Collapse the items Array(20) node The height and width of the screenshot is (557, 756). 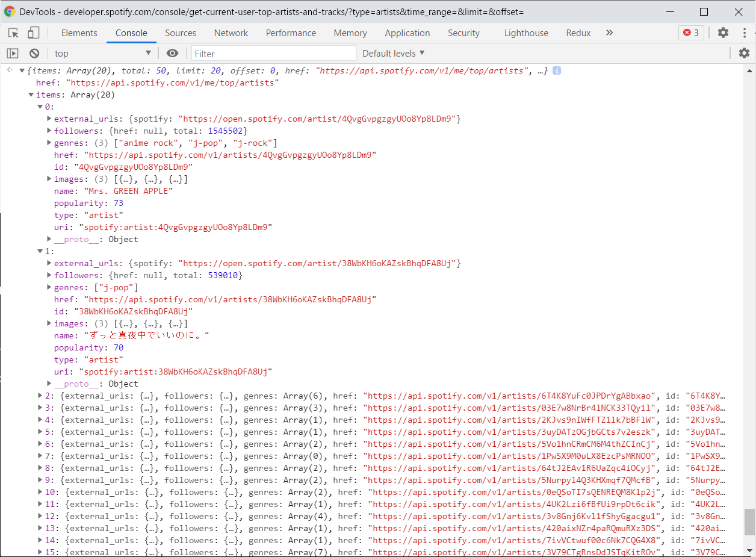tap(31, 95)
